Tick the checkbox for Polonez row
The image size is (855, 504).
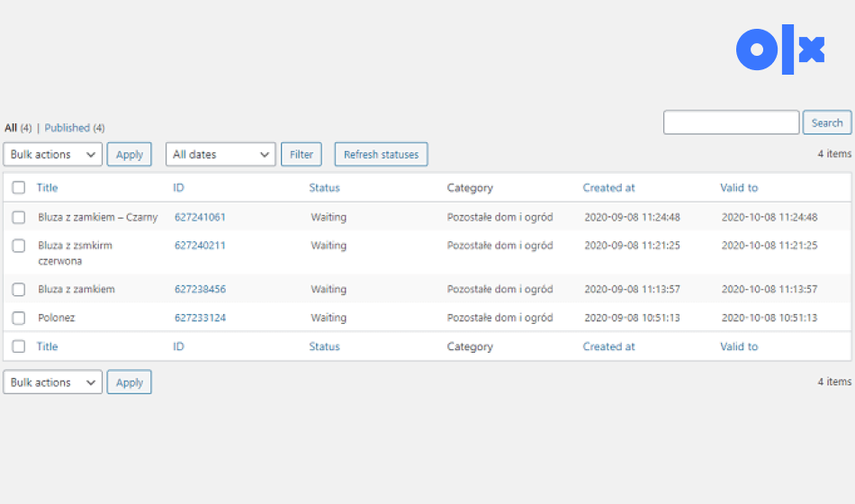point(19,318)
